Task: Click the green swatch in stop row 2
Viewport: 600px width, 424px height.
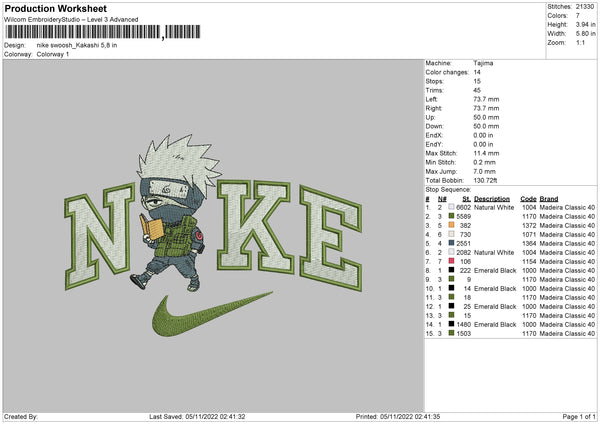Action: click(x=451, y=216)
